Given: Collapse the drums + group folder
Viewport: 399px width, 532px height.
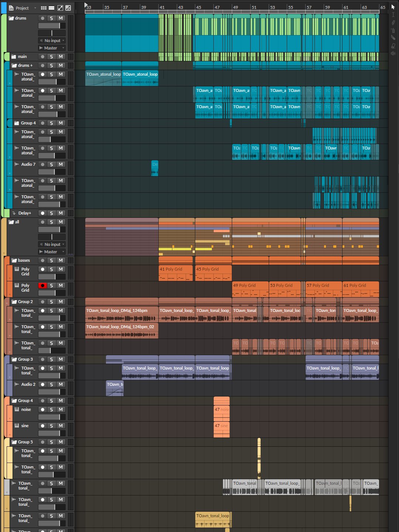Looking at the screenshot, I should pyautogui.click(x=14, y=65).
